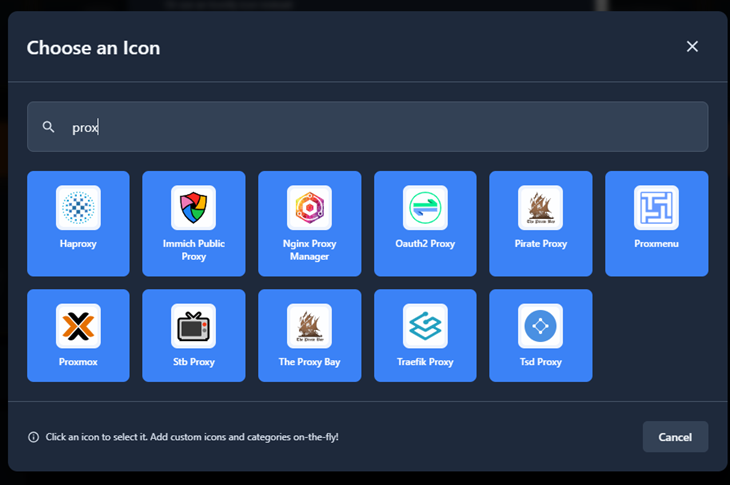
Task: Focus the icon search field
Action: coord(367,127)
